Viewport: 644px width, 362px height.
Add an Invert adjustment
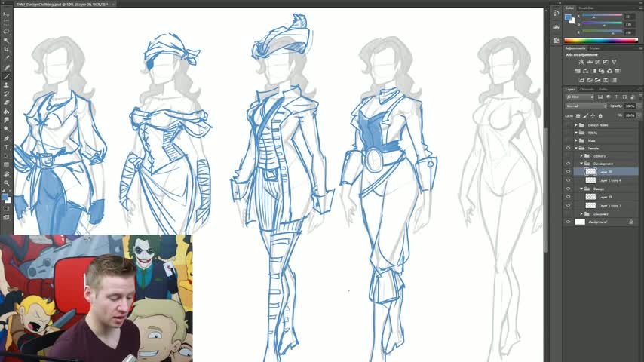(581, 80)
